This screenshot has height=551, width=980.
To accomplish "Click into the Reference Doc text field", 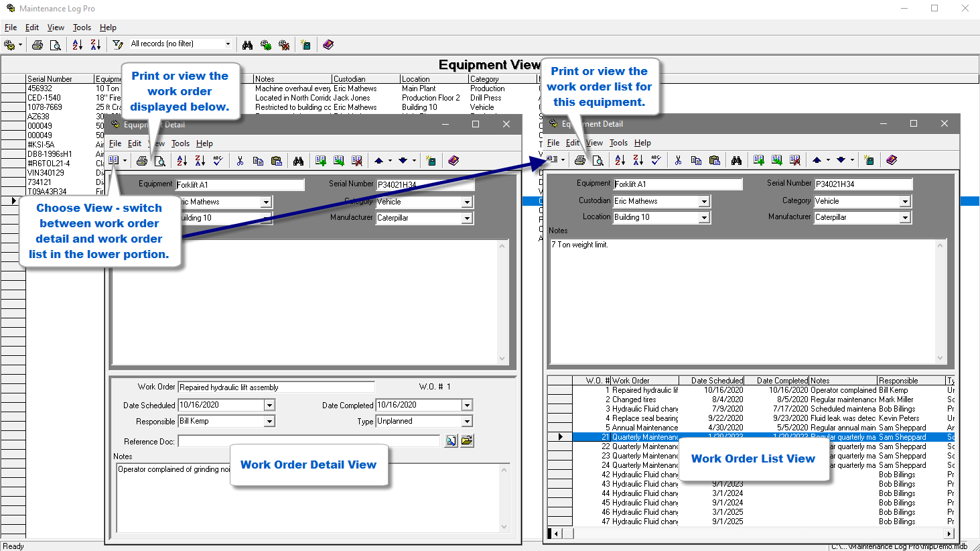I will [x=308, y=441].
